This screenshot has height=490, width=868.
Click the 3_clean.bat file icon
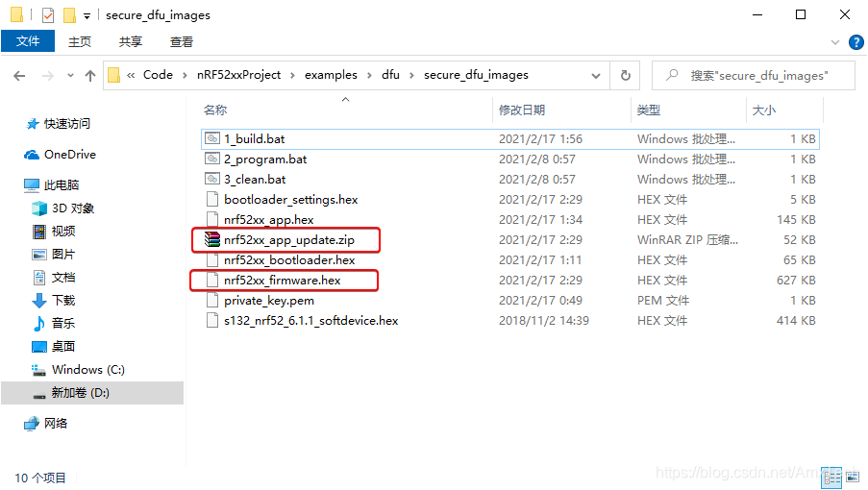point(212,179)
